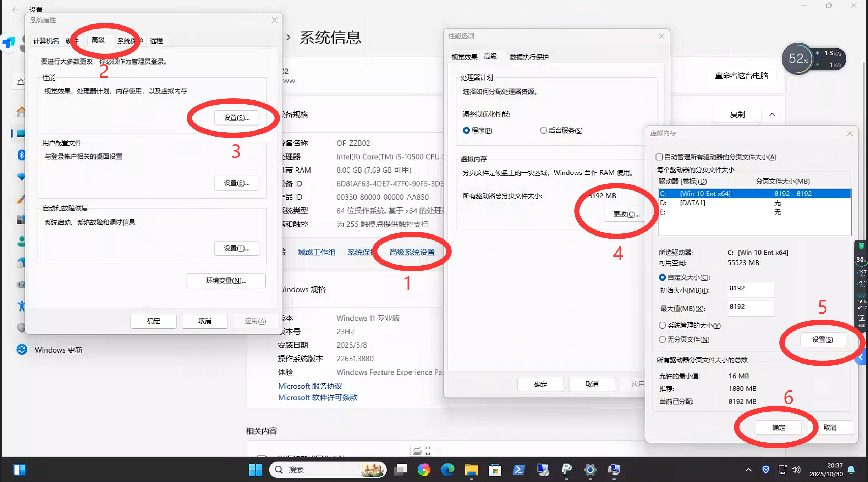The height and width of the screenshot is (482, 868).
Task: Select D: [DATA1] drive in list
Action: [692, 203]
